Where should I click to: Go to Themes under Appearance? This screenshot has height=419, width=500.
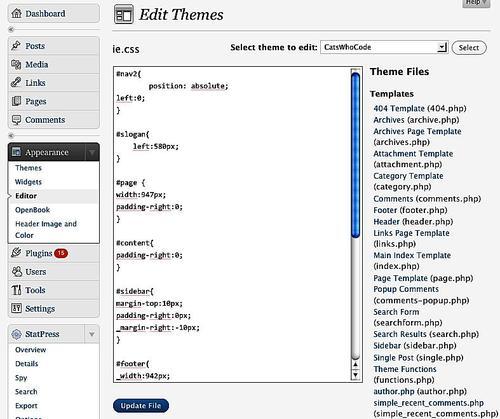point(28,168)
